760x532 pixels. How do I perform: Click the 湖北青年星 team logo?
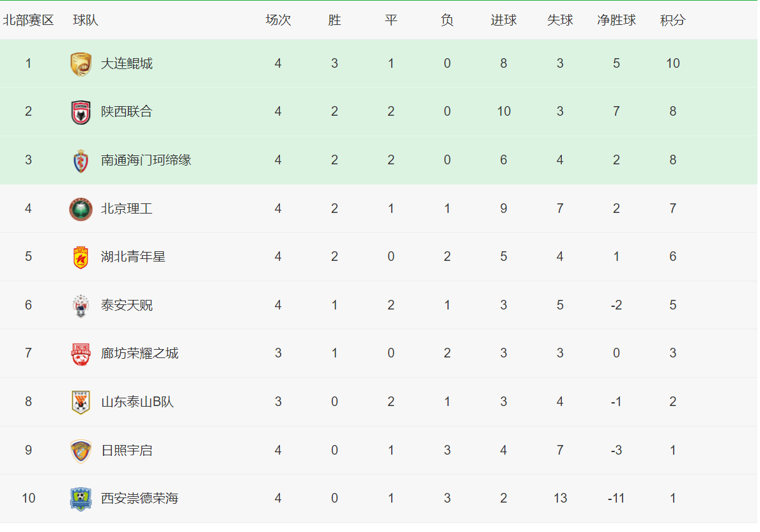(81, 257)
